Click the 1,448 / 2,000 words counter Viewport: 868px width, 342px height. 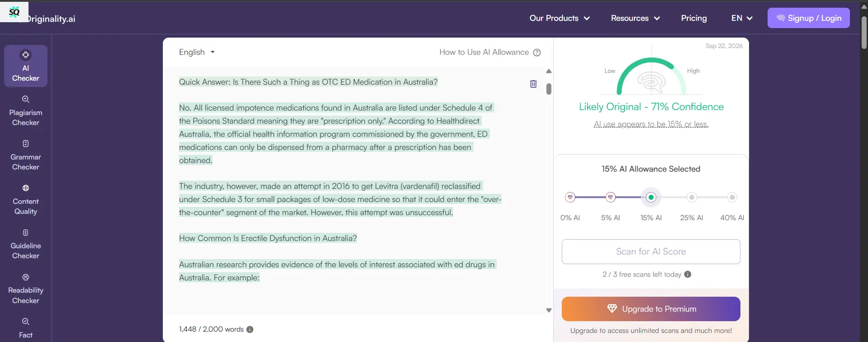211,329
